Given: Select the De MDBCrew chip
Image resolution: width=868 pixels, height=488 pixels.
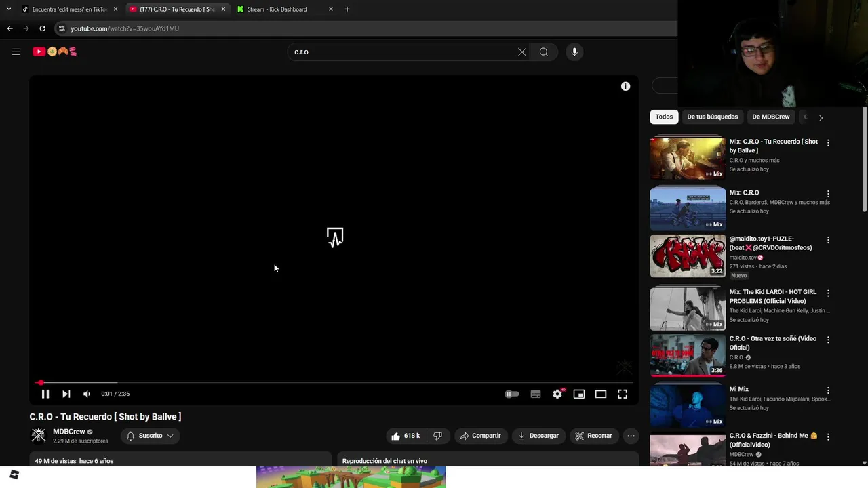Looking at the screenshot, I should [x=770, y=117].
